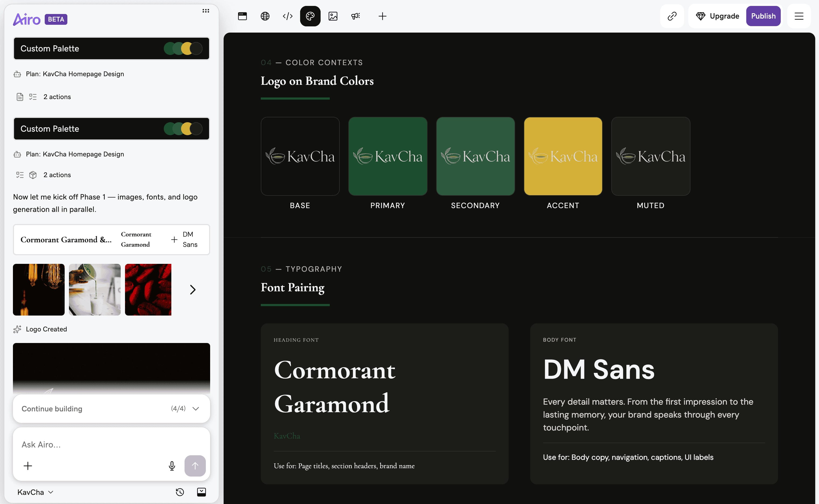The height and width of the screenshot is (504, 819).
Task: Click the checklist icon beside first 2 actions
Action: (33, 97)
